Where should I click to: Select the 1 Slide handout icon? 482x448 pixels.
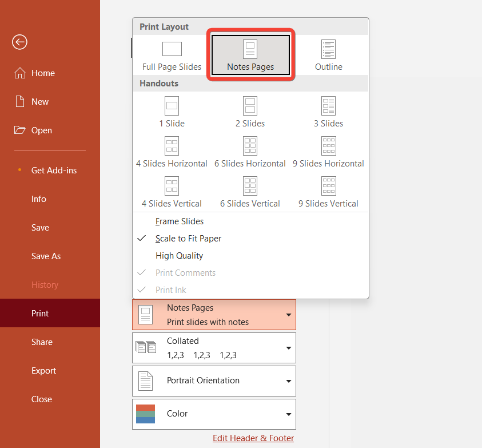pyautogui.click(x=172, y=106)
